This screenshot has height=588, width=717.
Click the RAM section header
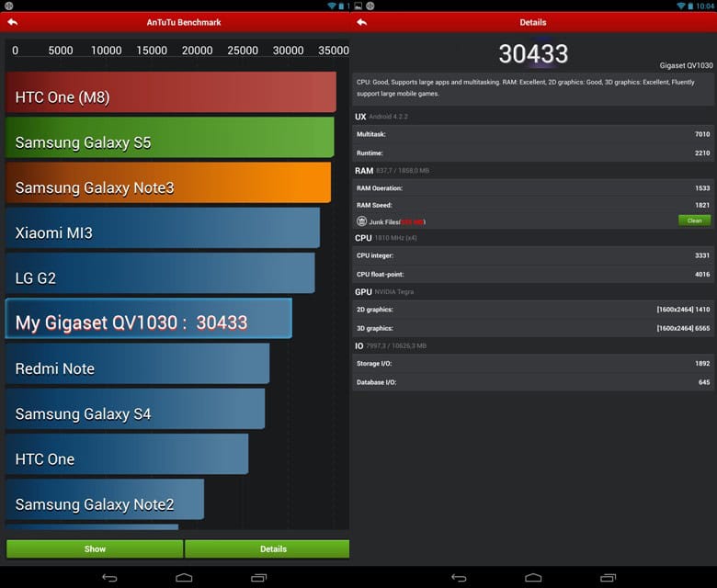[x=392, y=170]
